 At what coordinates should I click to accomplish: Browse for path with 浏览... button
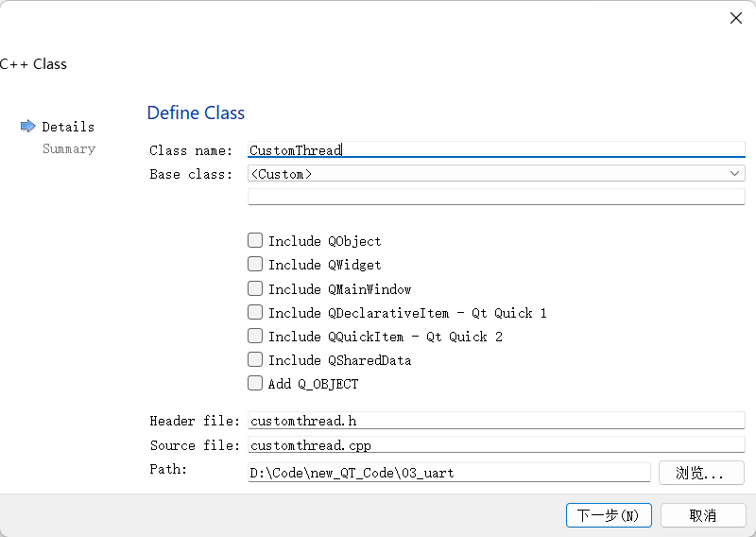pos(701,473)
